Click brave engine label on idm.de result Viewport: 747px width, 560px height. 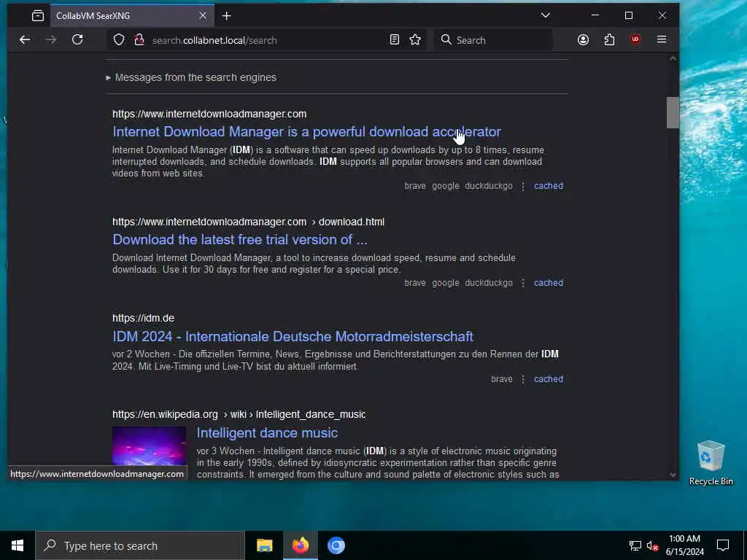(x=502, y=379)
